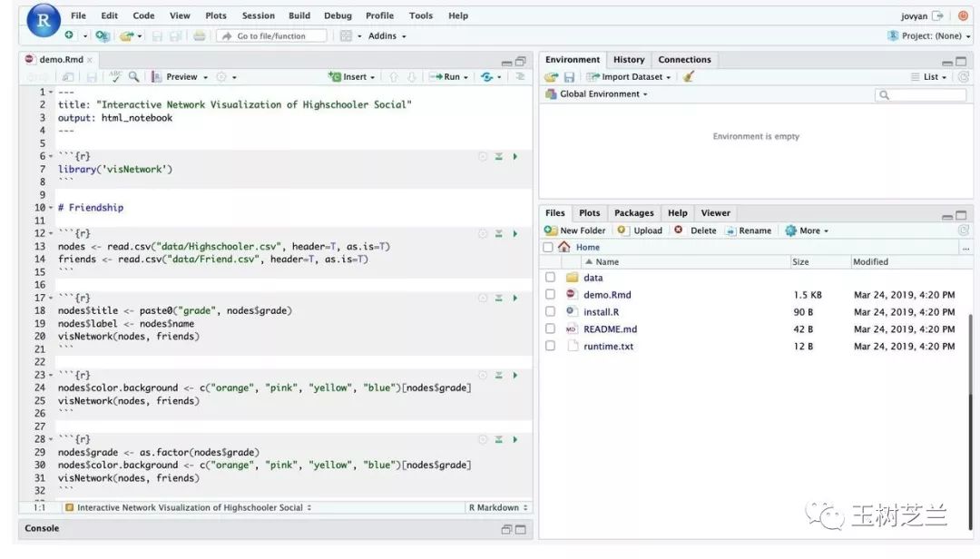This screenshot has width=980, height=559.
Task: Run the library visNetwork chunk
Action: pos(515,156)
